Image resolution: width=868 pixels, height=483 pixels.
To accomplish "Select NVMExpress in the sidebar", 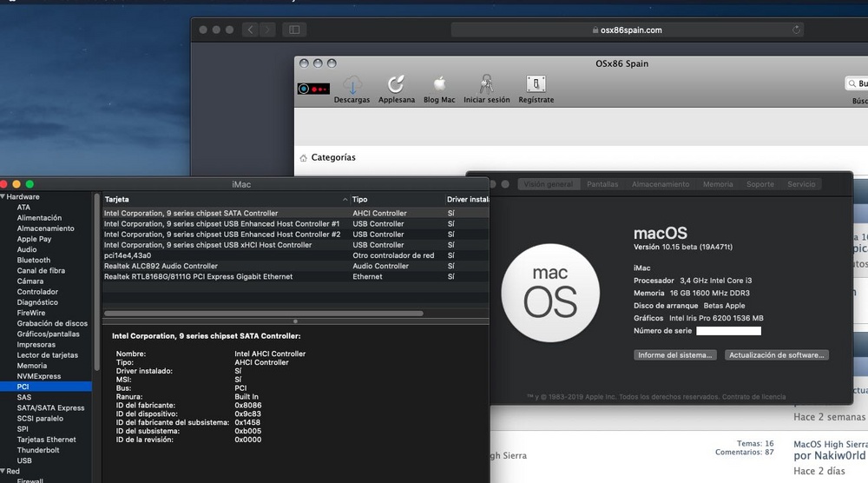I will click(x=39, y=375).
